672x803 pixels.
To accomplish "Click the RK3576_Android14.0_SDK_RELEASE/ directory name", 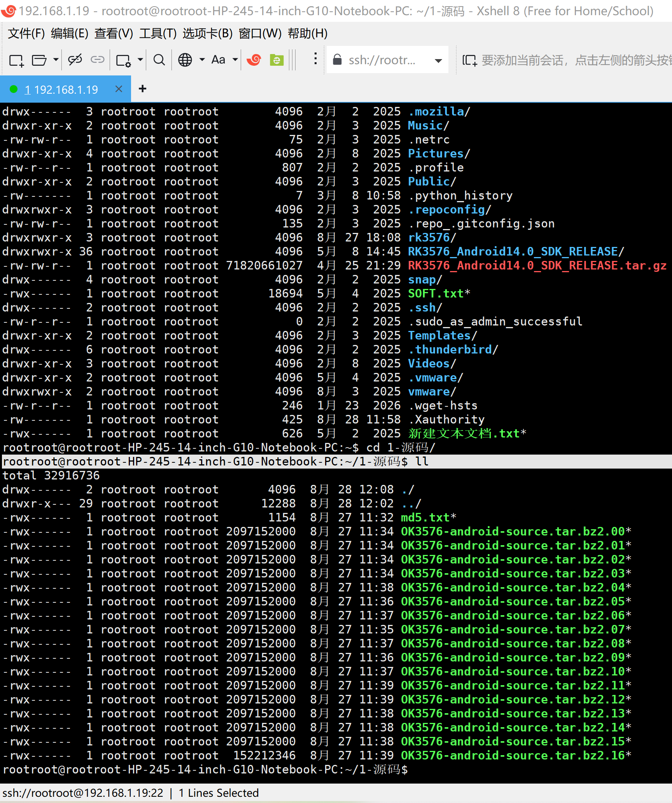I will [516, 252].
